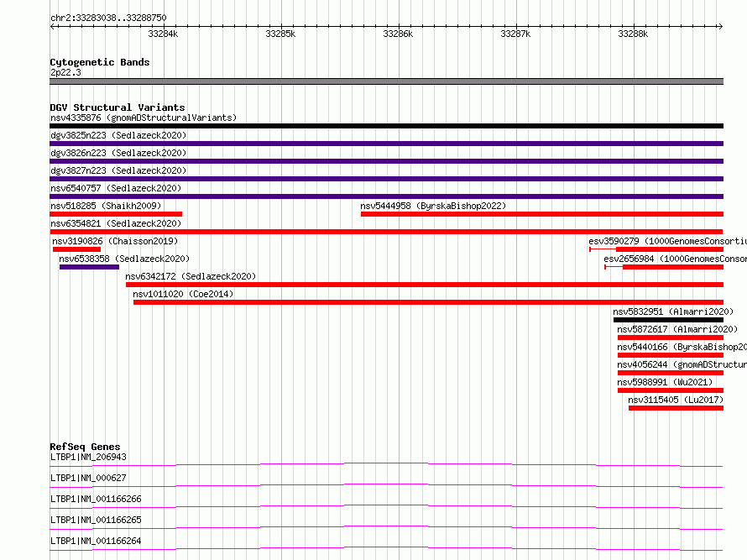
Task: Click the chr2:33283038..33288750 coordinate label
Action: [108, 18]
